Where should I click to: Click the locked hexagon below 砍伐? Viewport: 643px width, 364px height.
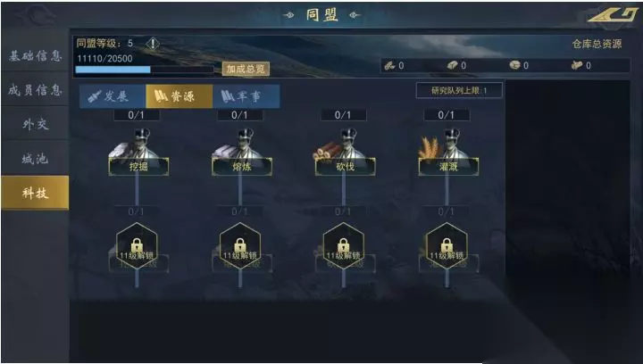343,246
